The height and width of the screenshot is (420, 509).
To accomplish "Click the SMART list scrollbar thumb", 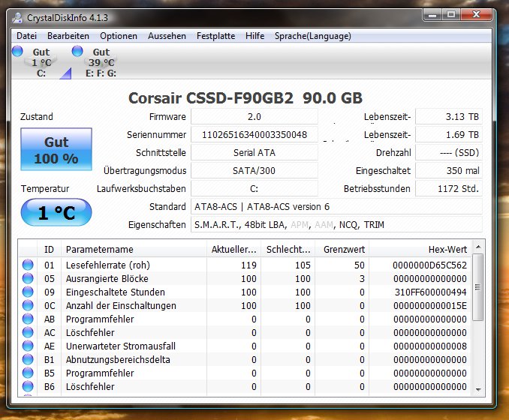I will tap(477, 287).
